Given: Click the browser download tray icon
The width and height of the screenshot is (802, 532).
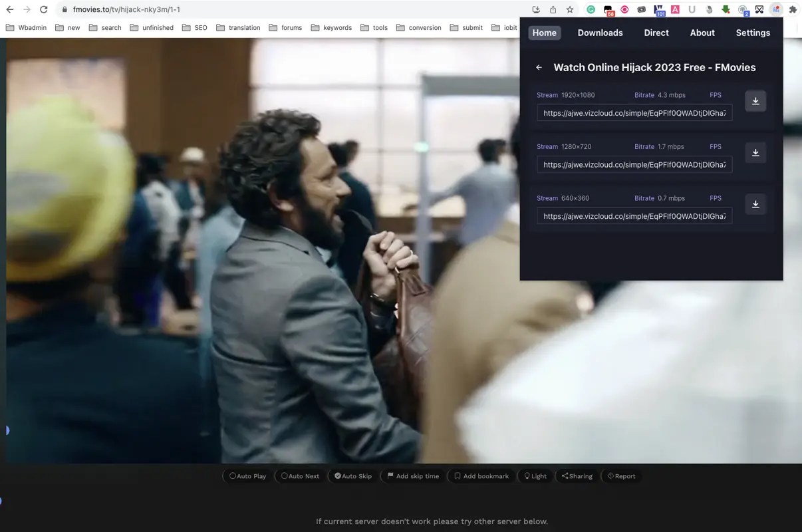Looking at the screenshot, I should pos(535,9).
